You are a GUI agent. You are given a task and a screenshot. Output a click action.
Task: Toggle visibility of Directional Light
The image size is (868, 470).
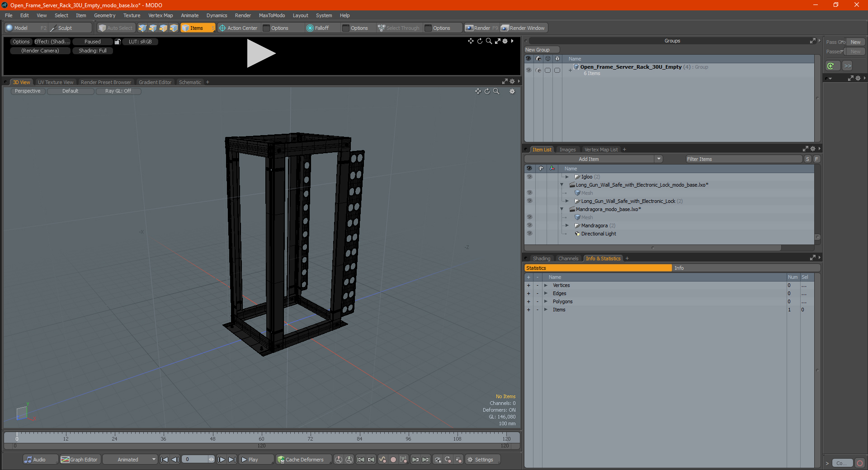pos(529,234)
